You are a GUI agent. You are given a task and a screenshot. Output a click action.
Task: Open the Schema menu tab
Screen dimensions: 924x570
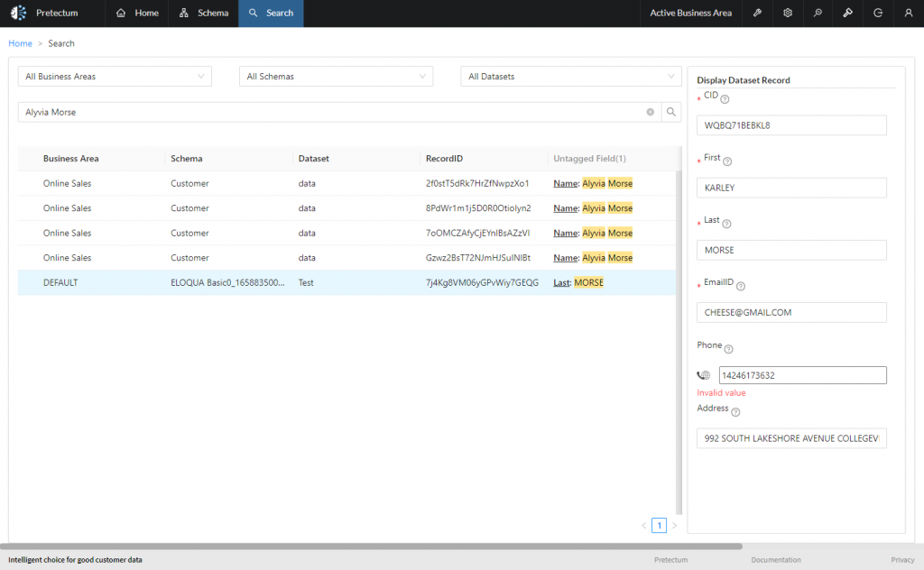click(204, 13)
